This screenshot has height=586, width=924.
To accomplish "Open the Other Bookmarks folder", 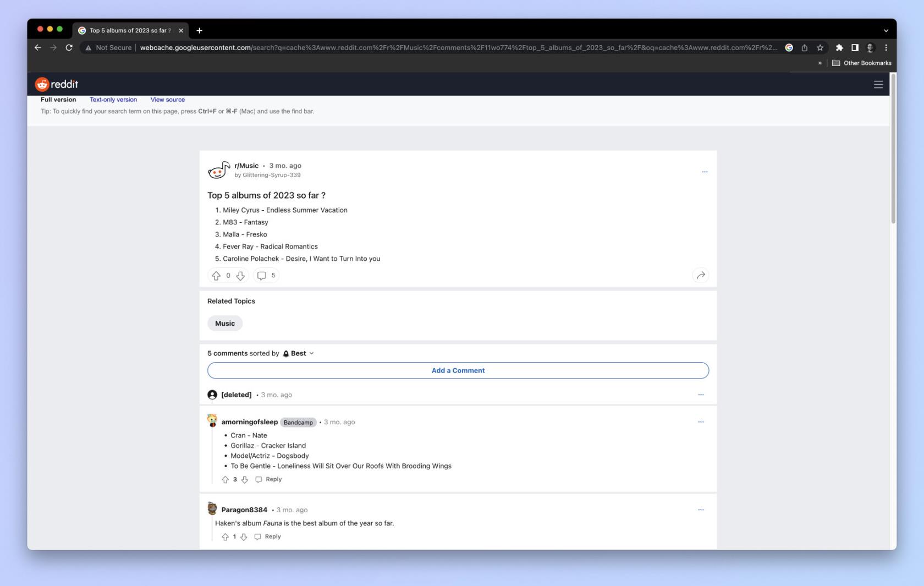I will click(x=862, y=63).
